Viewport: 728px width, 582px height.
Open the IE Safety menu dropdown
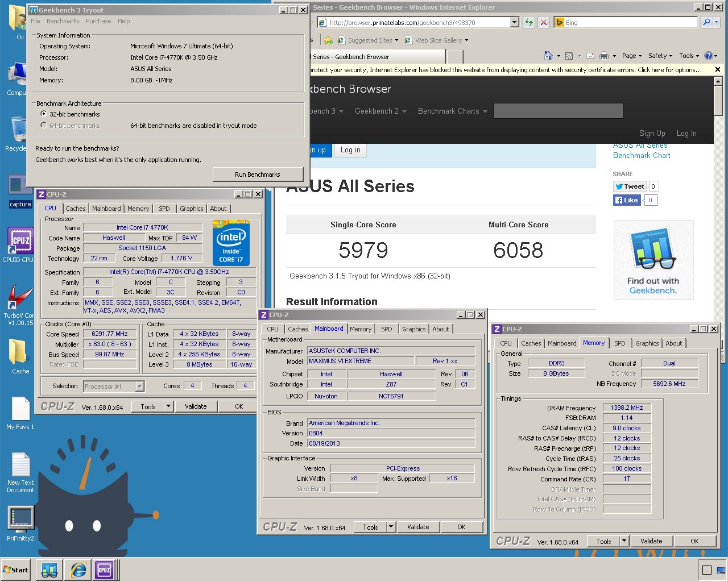coord(660,56)
